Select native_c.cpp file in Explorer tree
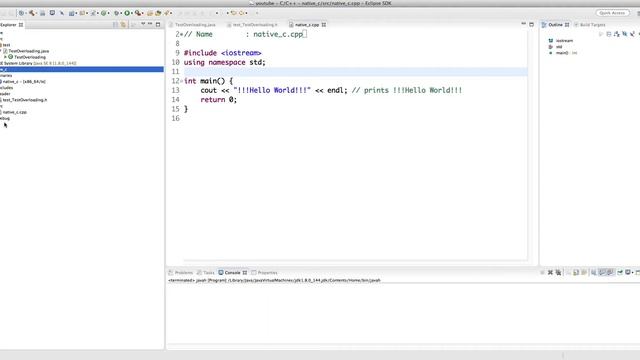Screen dimensions: 640x360 (15, 112)
